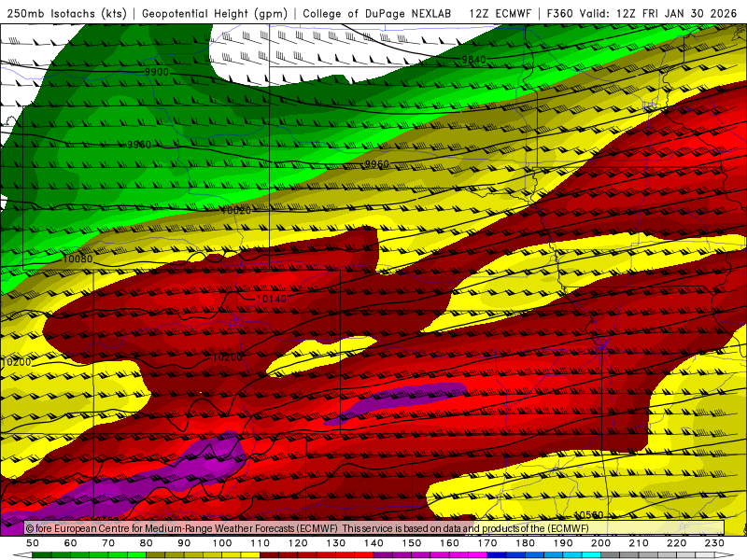Image resolution: width=747 pixels, height=560 pixels.
Task: Click the 10560 height contour label
Action: click(588, 515)
